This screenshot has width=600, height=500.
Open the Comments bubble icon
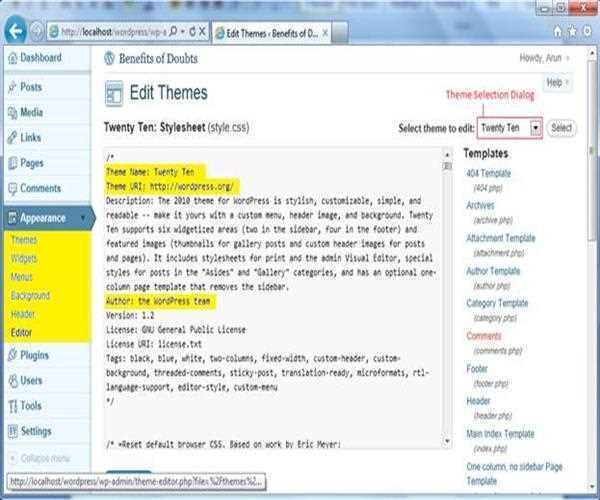coord(11,188)
